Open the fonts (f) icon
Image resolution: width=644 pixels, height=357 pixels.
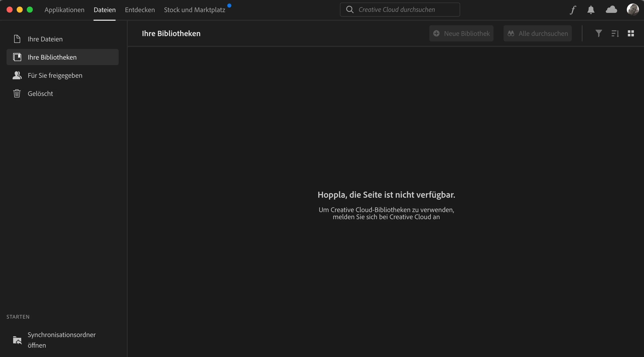pos(573,10)
